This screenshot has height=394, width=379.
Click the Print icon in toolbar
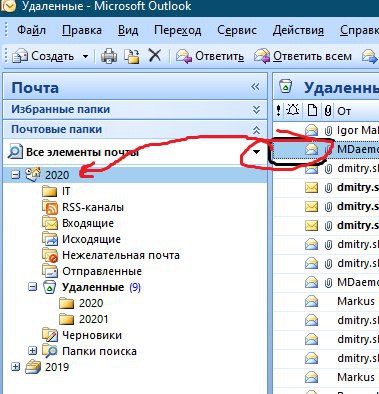[x=109, y=56]
